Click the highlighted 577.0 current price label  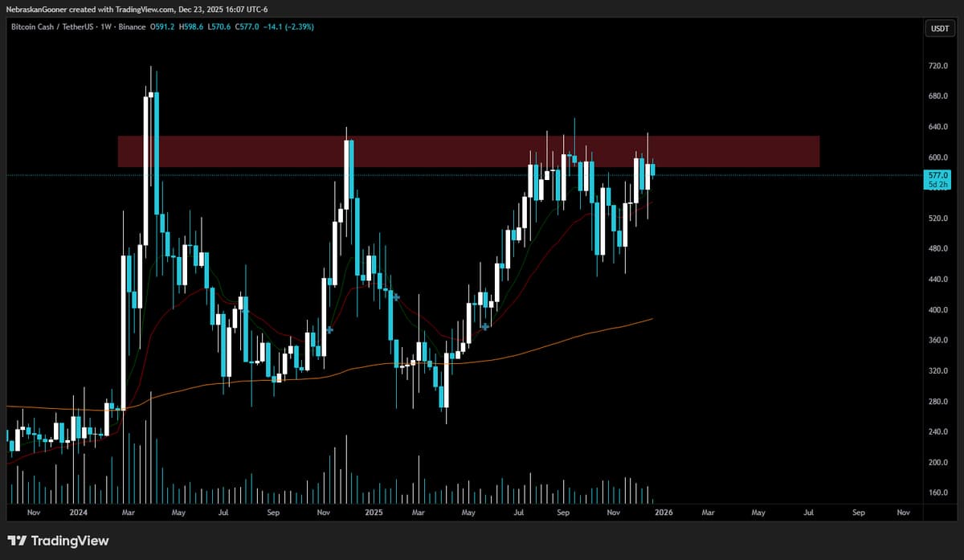(937, 174)
